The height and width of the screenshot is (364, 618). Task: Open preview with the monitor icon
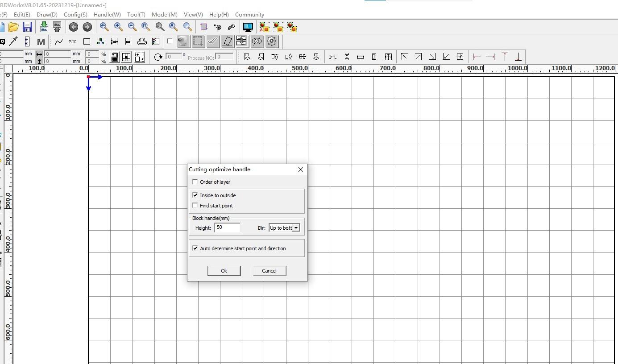click(x=248, y=27)
